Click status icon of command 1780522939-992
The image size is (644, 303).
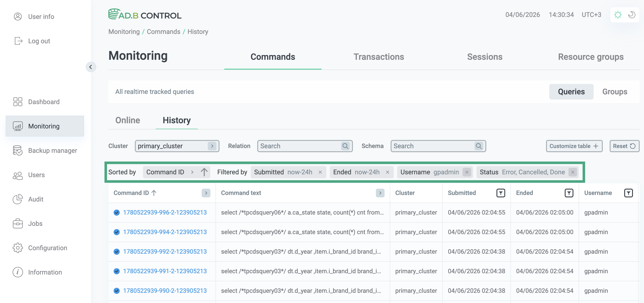click(x=117, y=251)
